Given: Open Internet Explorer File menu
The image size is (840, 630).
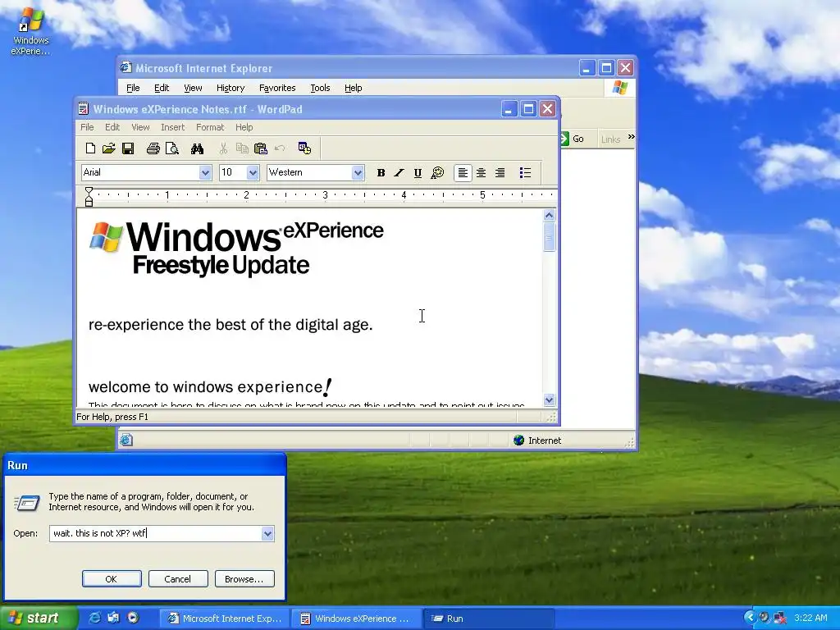Looking at the screenshot, I should pyautogui.click(x=133, y=88).
